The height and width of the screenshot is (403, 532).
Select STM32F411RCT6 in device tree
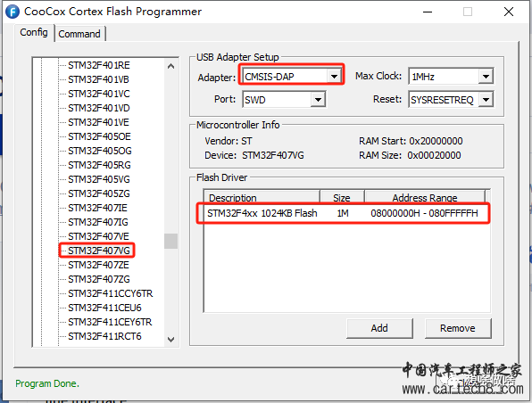tap(104, 336)
